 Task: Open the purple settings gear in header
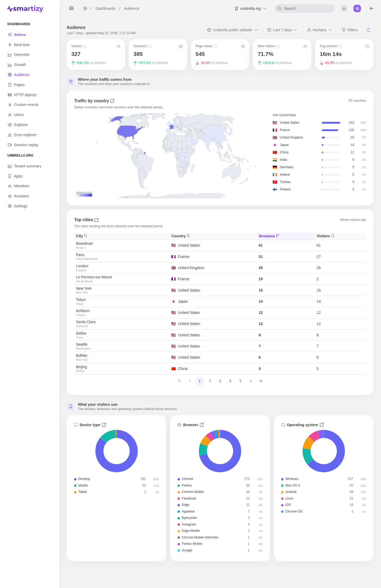[357, 8]
